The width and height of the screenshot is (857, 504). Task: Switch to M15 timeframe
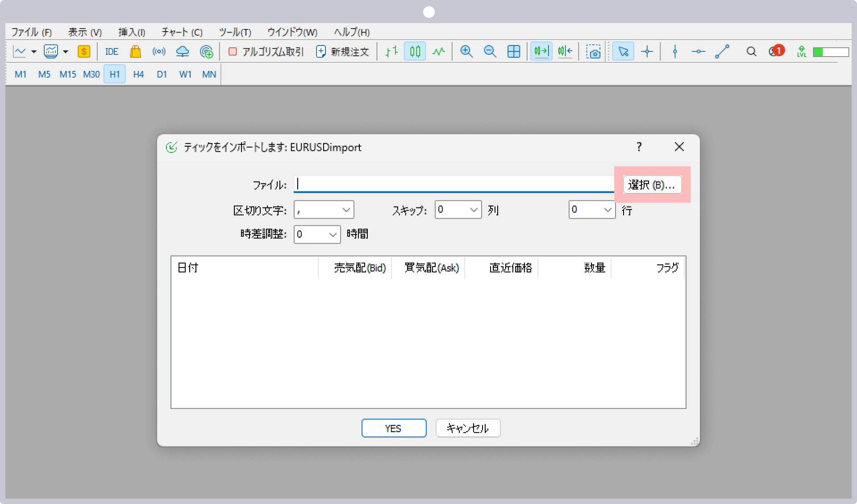click(x=68, y=74)
